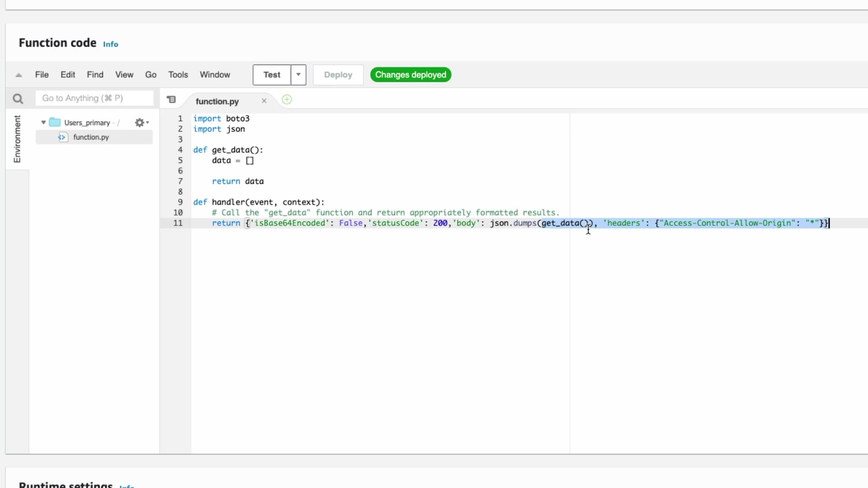Collapse menu bar with up-arrow icon
Viewport: 868px width, 488px height.
pyautogui.click(x=19, y=75)
